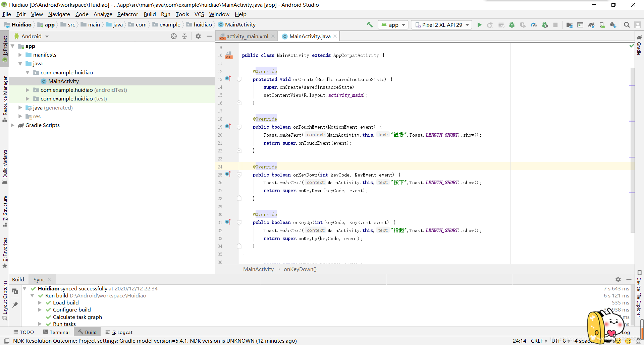Open the Resource Manager side panel
Screen dimensions: 644x345
[x=5, y=99]
